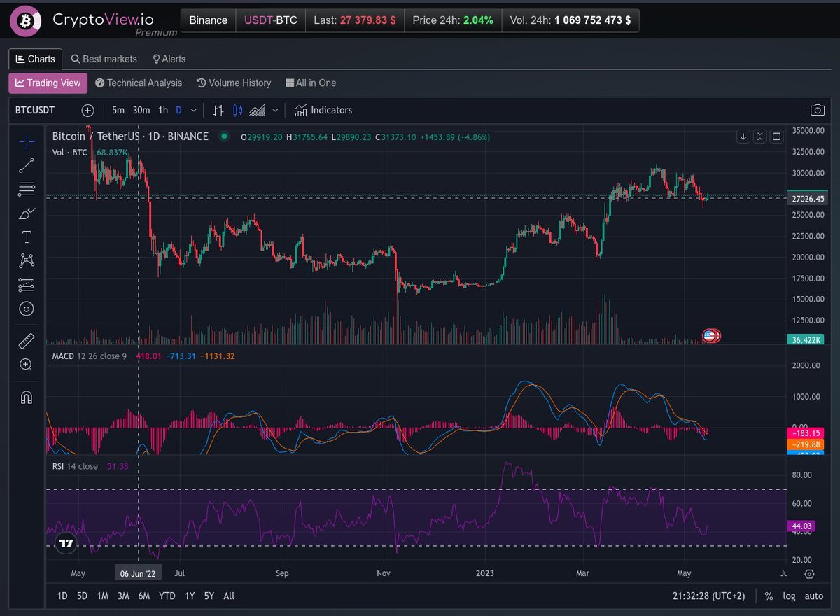Open chart settings gear on time axis
Viewport: 840px width, 616px height.
[x=809, y=574]
